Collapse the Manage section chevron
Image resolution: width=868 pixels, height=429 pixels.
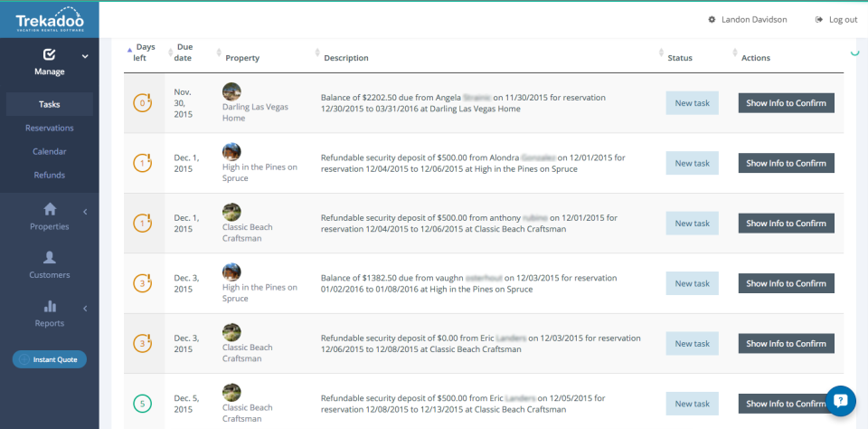click(85, 56)
